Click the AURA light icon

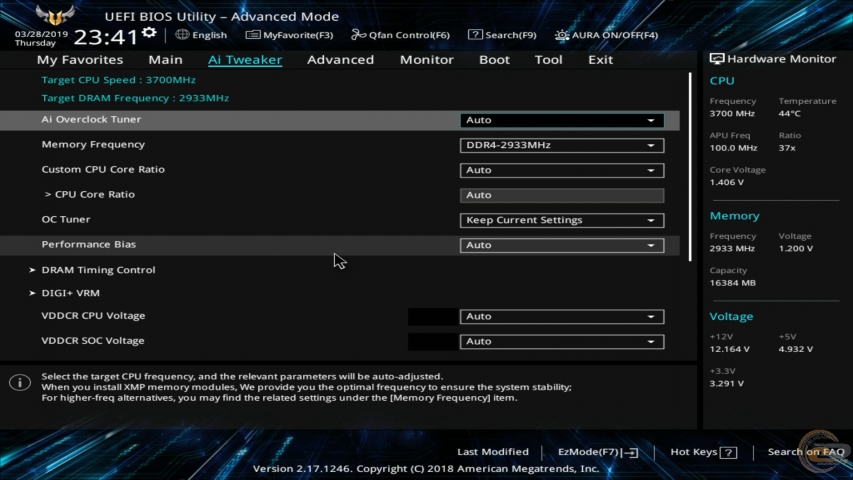561,35
